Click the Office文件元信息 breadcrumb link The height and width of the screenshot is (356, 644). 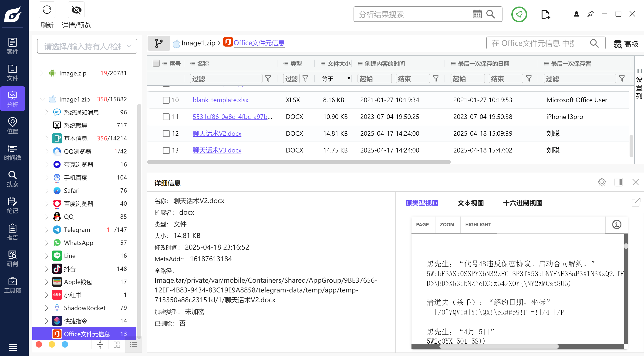point(259,43)
